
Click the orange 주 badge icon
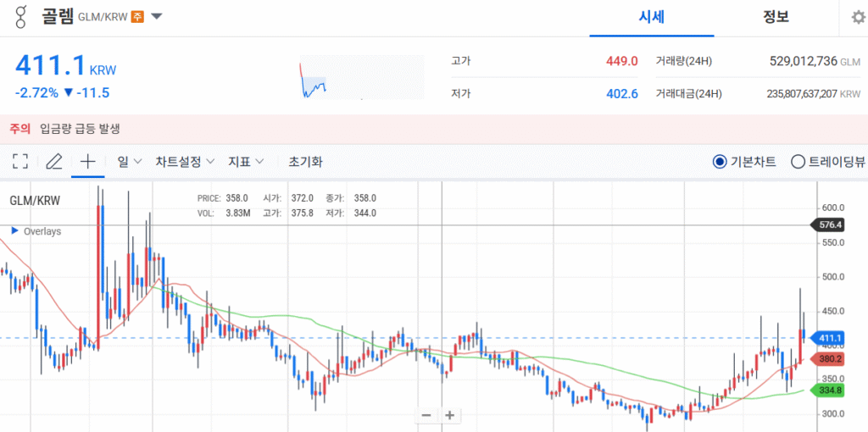click(x=136, y=17)
